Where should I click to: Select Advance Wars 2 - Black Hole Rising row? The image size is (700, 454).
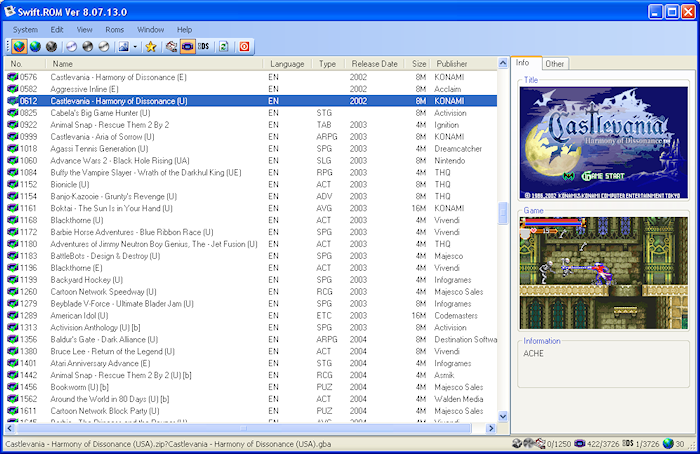click(251, 161)
